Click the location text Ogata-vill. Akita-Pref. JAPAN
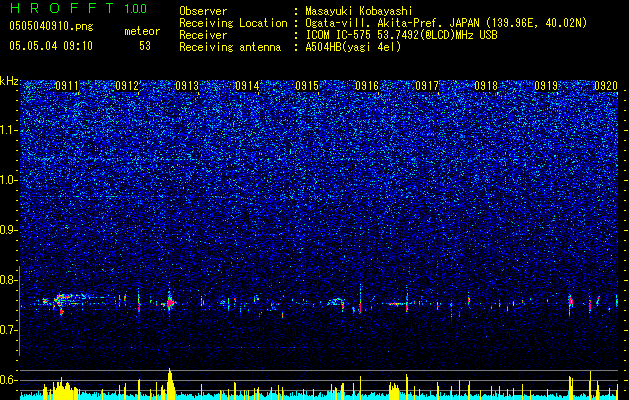 (394, 23)
